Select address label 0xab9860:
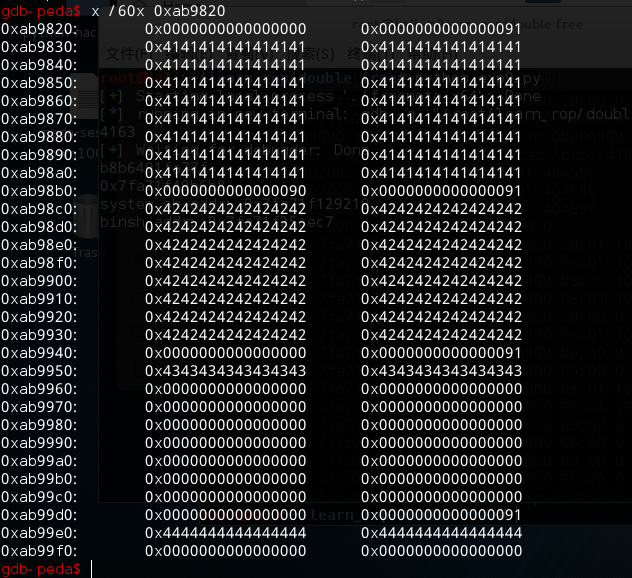This screenshot has height=578, width=632. coord(39,101)
